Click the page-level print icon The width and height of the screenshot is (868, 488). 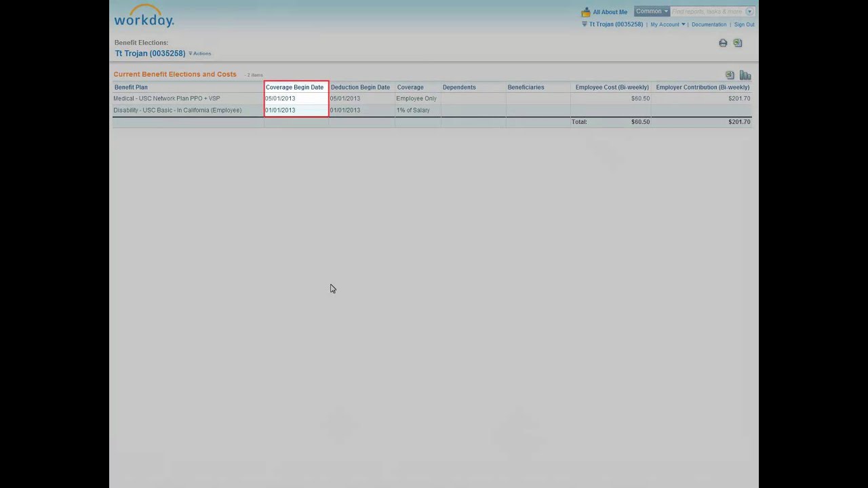pos(723,43)
